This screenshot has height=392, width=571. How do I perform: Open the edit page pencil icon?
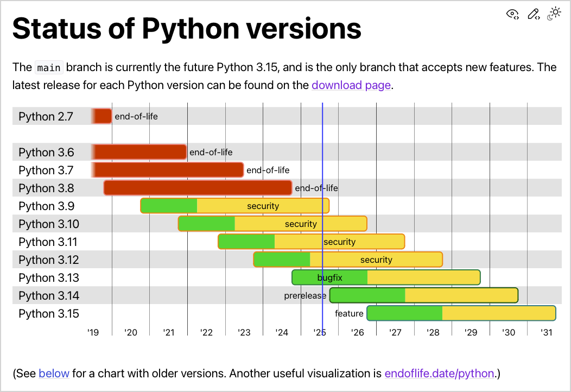pos(532,14)
